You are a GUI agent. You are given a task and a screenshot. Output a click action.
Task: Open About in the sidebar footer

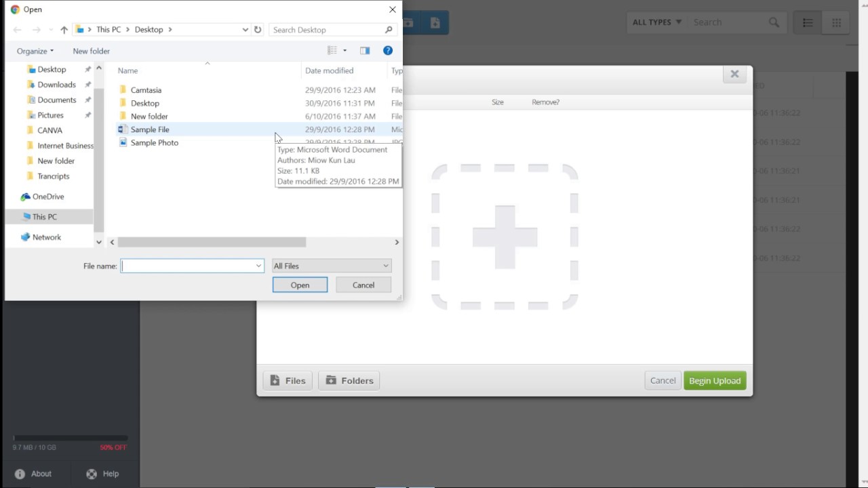point(33,474)
